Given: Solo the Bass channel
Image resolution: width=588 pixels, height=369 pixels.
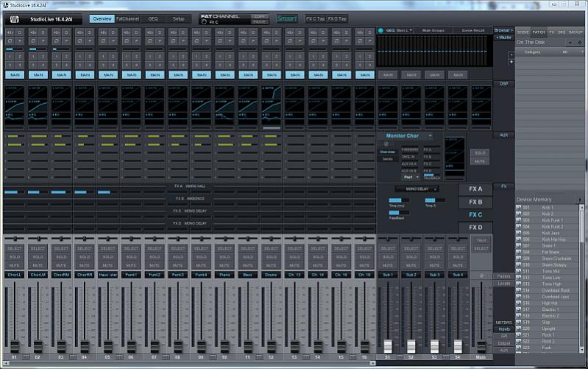Looking at the screenshot, I should pos(248,257).
